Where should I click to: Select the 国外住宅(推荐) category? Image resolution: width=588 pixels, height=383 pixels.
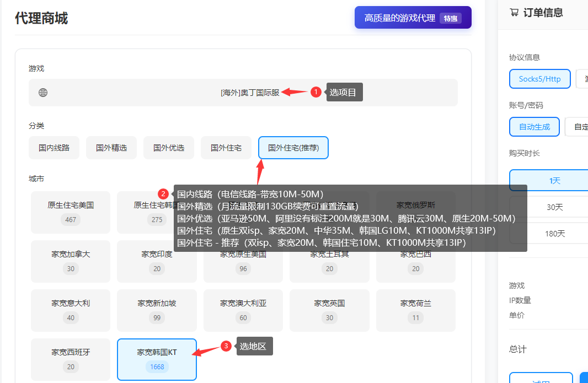293,147
